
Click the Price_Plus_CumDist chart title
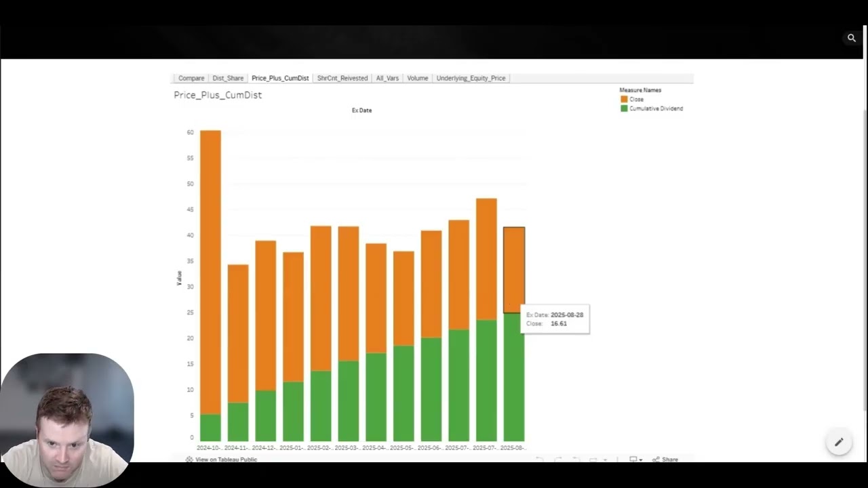(218, 95)
